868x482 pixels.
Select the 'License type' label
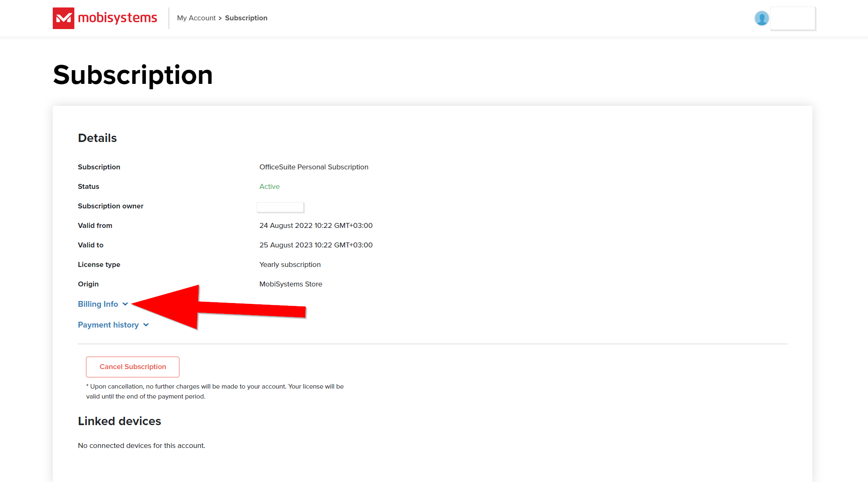[99, 264]
